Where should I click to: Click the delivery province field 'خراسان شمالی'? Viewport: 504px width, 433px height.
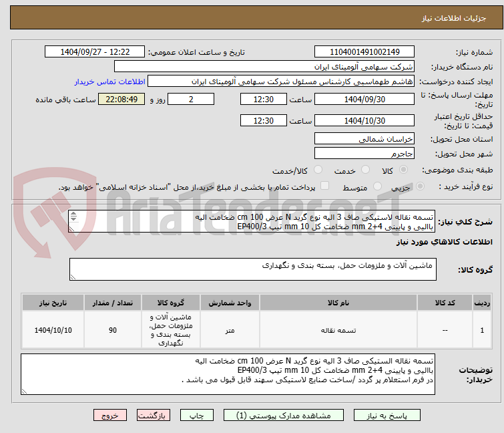[364, 138]
